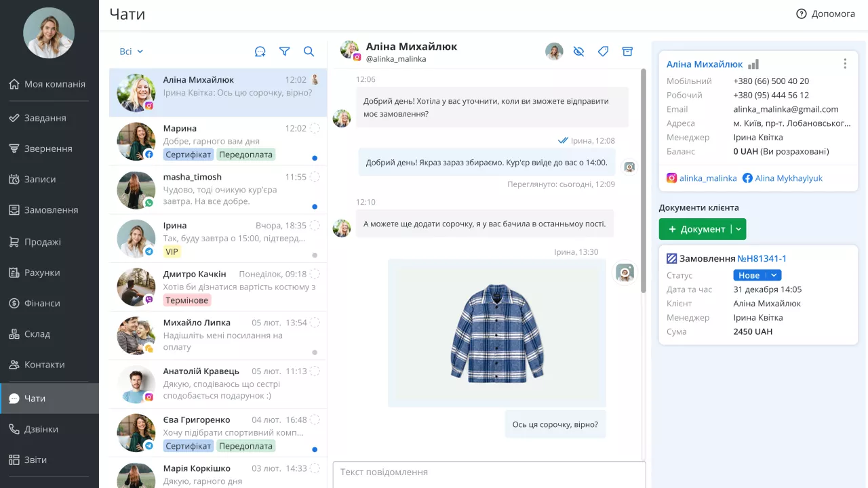
Task: Select the Аліна Михайлюк chat row
Action: coord(218,93)
